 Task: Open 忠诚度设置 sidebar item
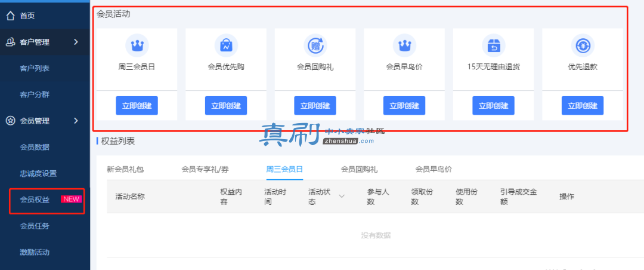pos(38,174)
